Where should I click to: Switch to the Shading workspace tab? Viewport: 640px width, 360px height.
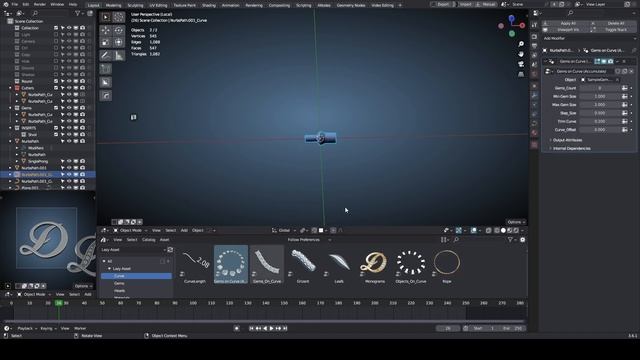point(209,5)
